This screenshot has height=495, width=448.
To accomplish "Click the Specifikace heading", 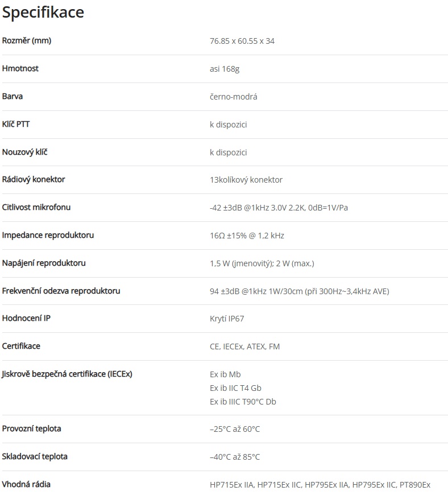I will (43, 13).
